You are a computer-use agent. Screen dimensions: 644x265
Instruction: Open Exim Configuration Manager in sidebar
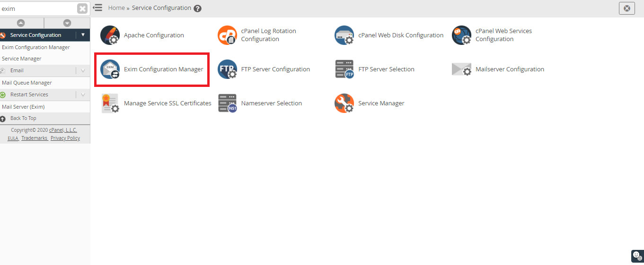(36, 47)
